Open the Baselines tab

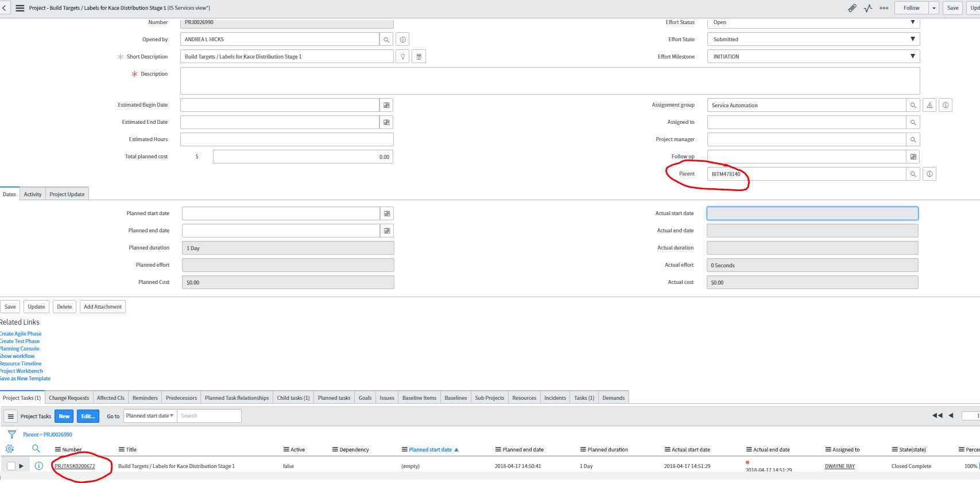coord(456,398)
